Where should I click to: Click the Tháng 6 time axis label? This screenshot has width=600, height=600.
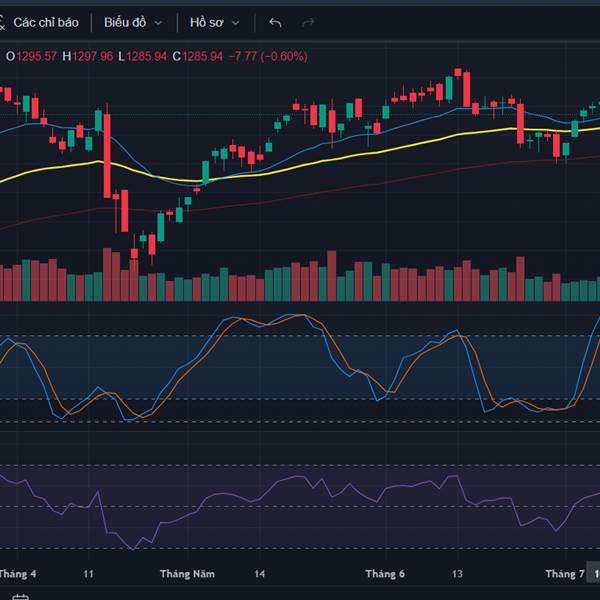pyautogui.click(x=385, y=574)
